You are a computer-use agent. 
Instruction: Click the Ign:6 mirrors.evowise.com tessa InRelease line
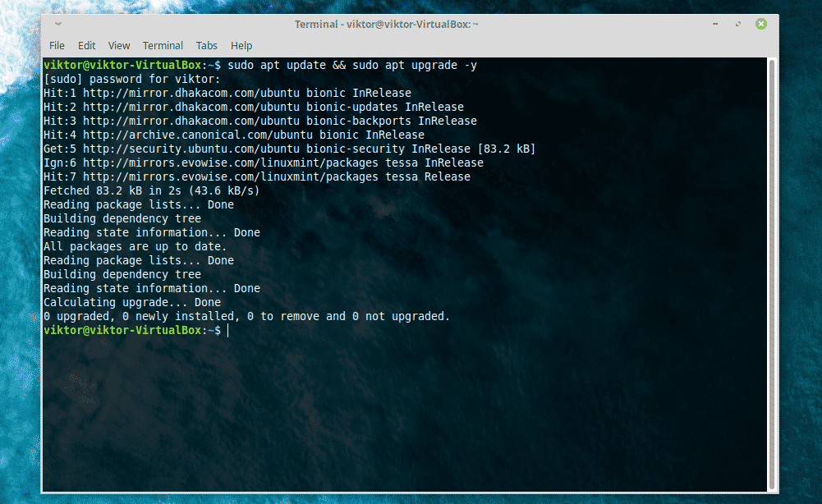click(x=263, y=163)
